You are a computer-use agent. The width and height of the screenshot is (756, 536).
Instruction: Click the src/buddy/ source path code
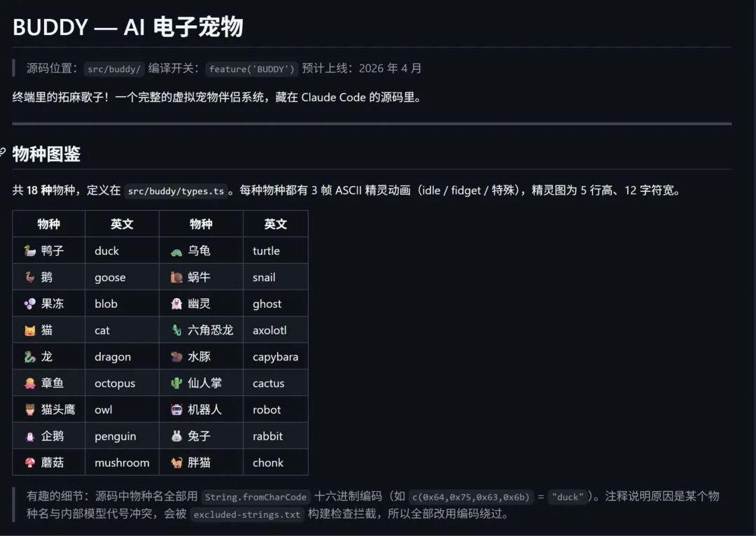pyautogui.click(x=114, y=69)
